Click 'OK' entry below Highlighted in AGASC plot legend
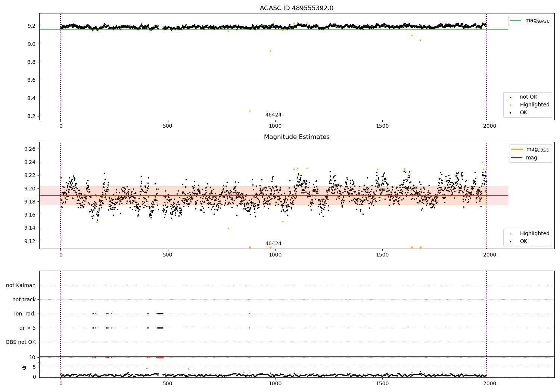 [x=523, y=113]
